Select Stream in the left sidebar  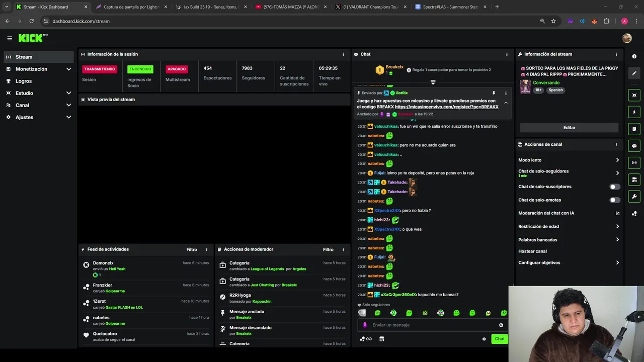[38, 57]
